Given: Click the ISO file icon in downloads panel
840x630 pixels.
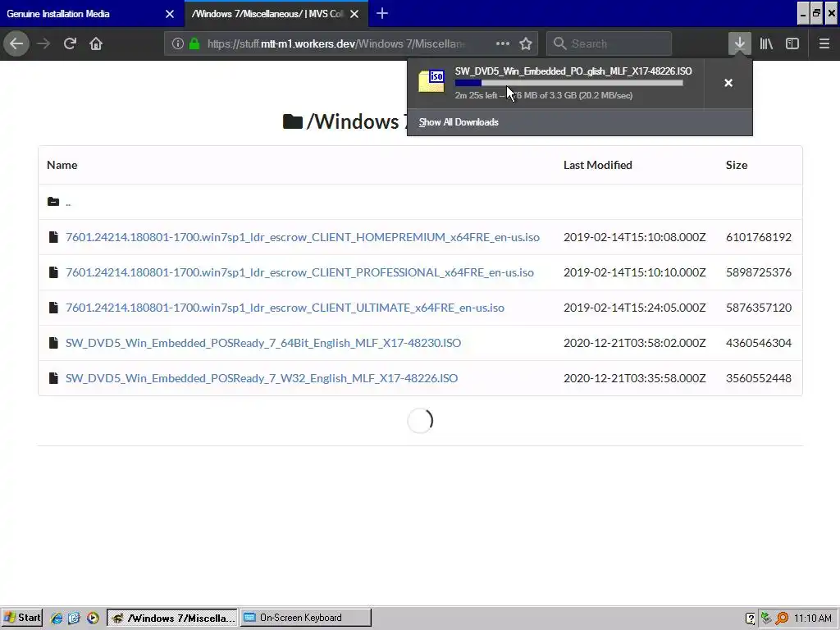Looking at the screenshot, I should [x=431, y=81].
